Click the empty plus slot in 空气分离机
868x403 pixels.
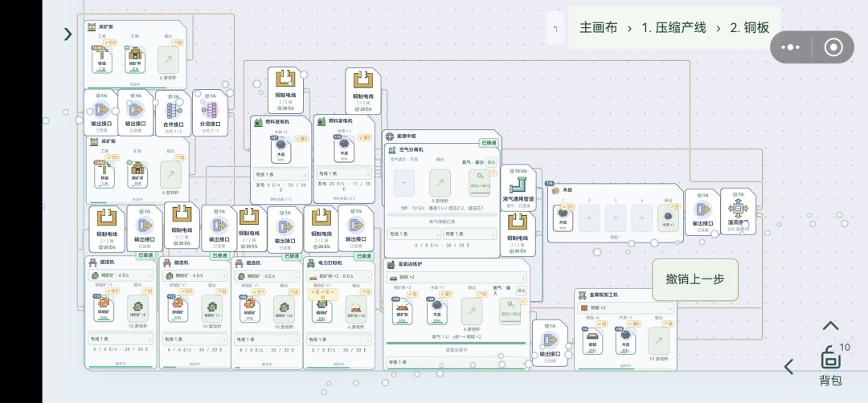[x=404, y=183]
